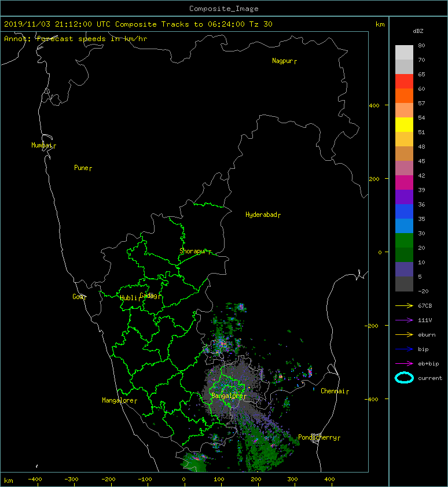Click the dBZ legend value -20
The height and width of the screenshot is (487, 448).
[423, 292]
